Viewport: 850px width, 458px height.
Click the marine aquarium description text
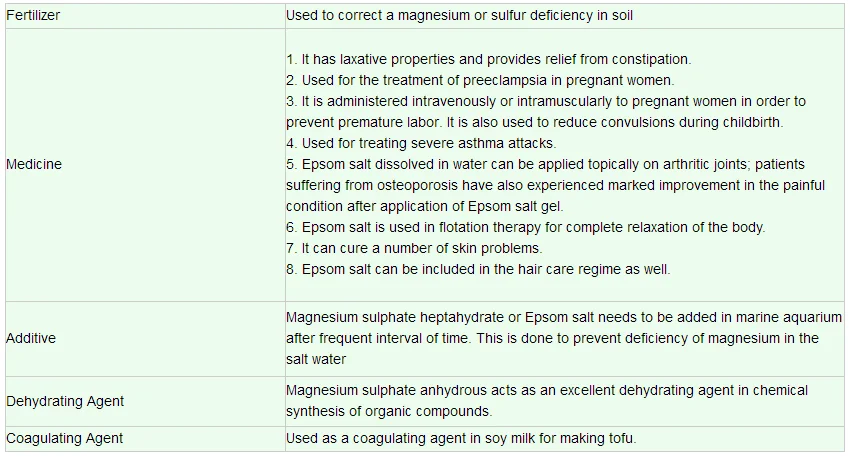563,338
